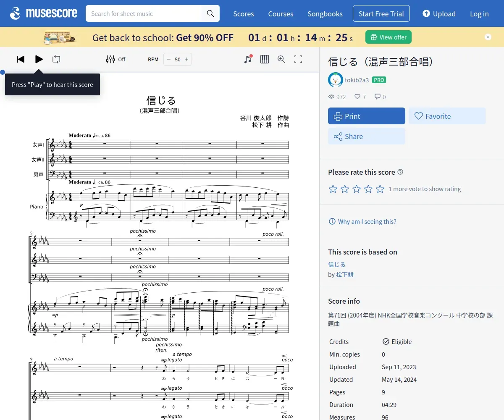Click the Score info heading
Screen dimensions: 504x420
pyautogui.click(x=344, y=301)
